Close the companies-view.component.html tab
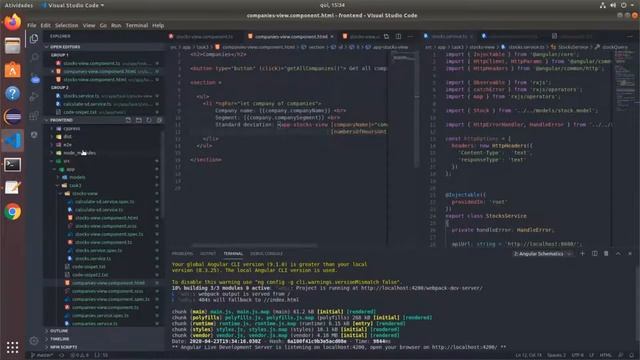Image resolution: width=640 pixels, height=360 pixels. [332, 36]
